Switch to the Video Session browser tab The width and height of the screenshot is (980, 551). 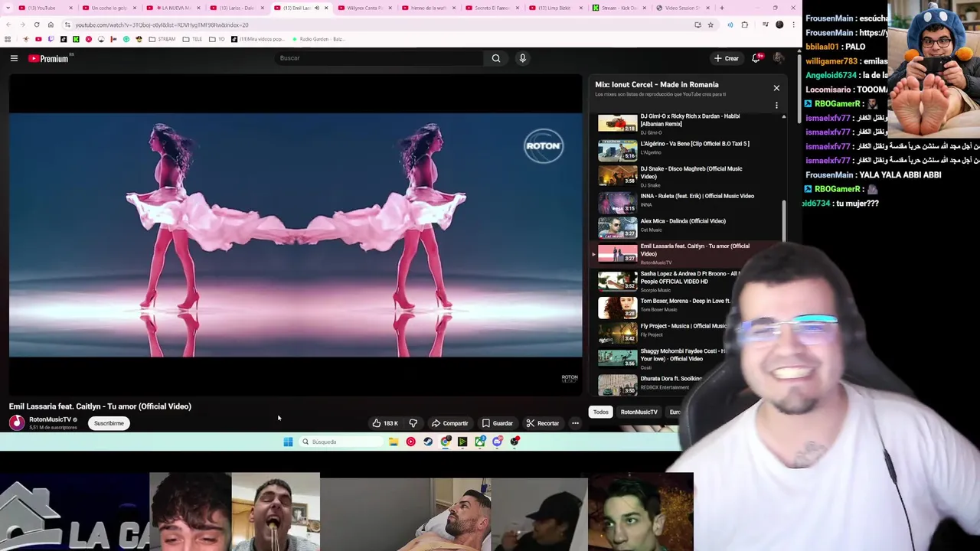681,8
